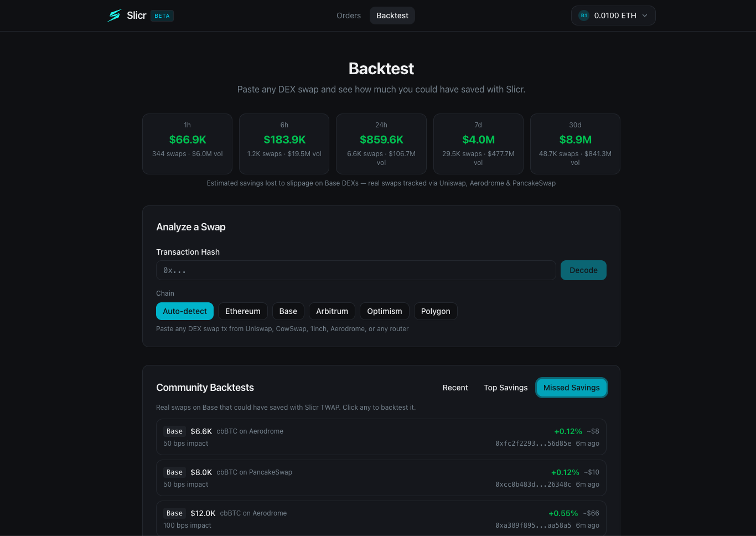Viewport: 756px width, 536px height.
Task: Choose the Base chain option
Action: (x=288, y=311)
